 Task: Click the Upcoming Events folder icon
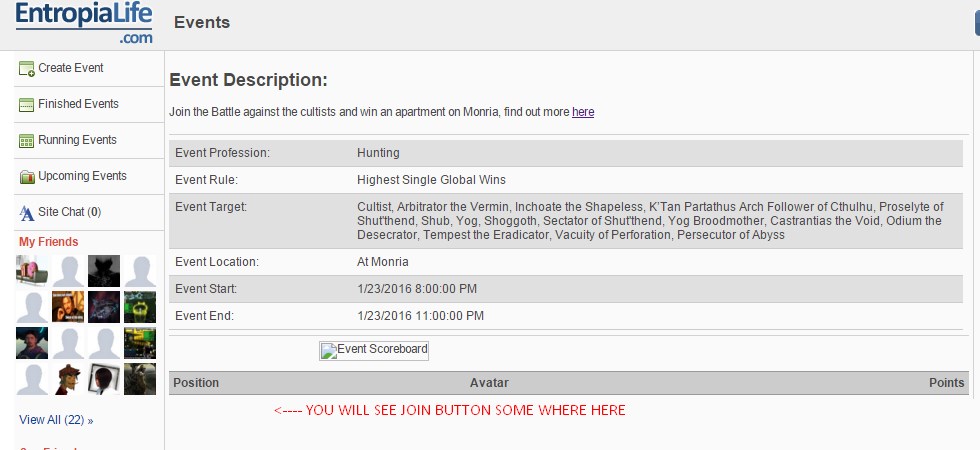coord(27,177)
